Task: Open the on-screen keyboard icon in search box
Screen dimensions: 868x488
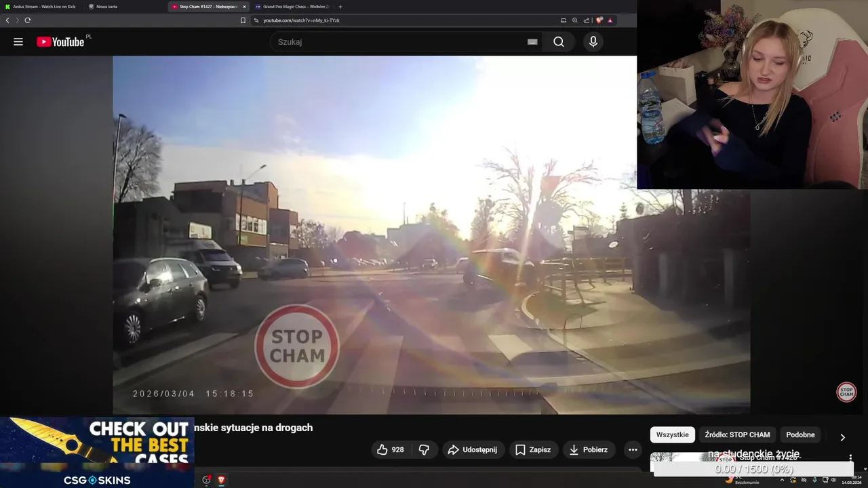Action: pyautogui.click(x=532, y=42)
